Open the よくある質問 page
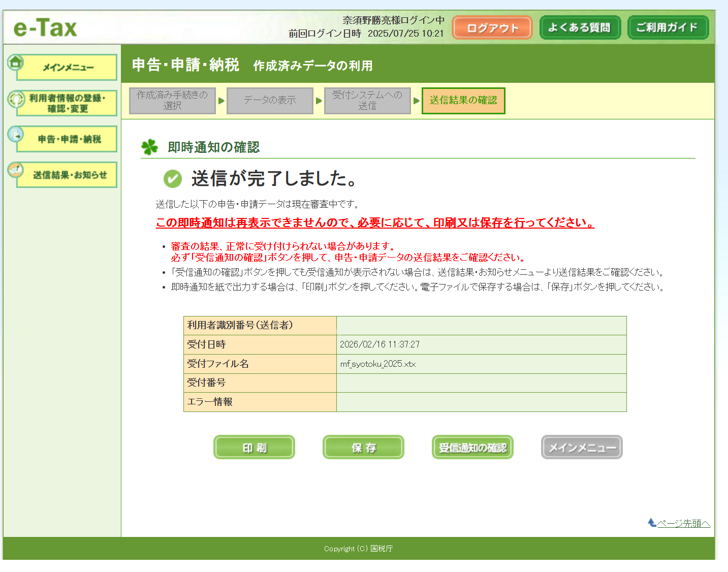728x572 pixels. pyautogui.click(x=580, y=27)
